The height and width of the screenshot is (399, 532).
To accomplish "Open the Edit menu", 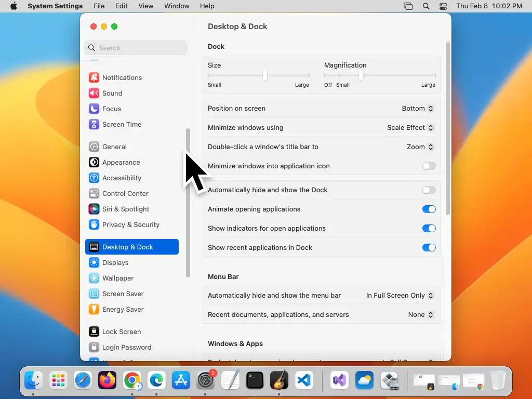I will tap(121, 6).
